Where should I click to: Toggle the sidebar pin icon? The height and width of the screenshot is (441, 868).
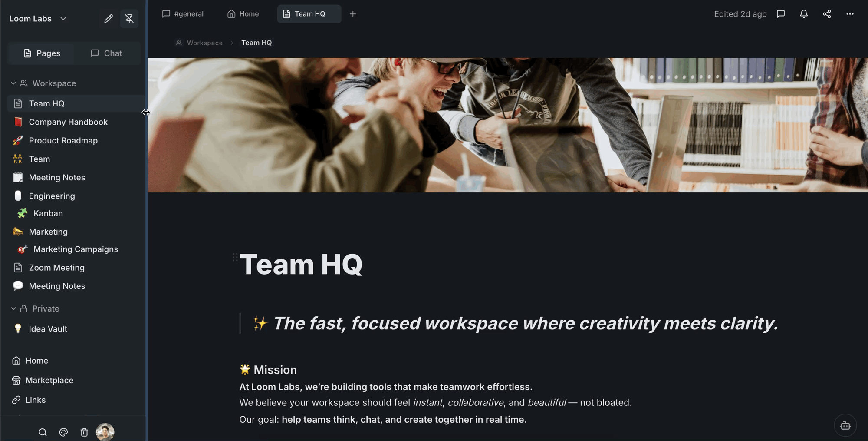[129, 18]
